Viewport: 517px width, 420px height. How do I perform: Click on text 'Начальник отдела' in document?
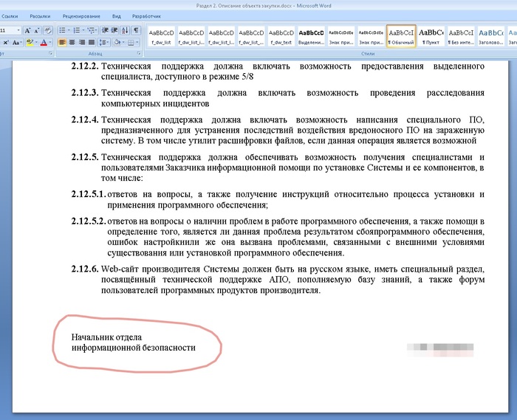[x=106, y=337]
